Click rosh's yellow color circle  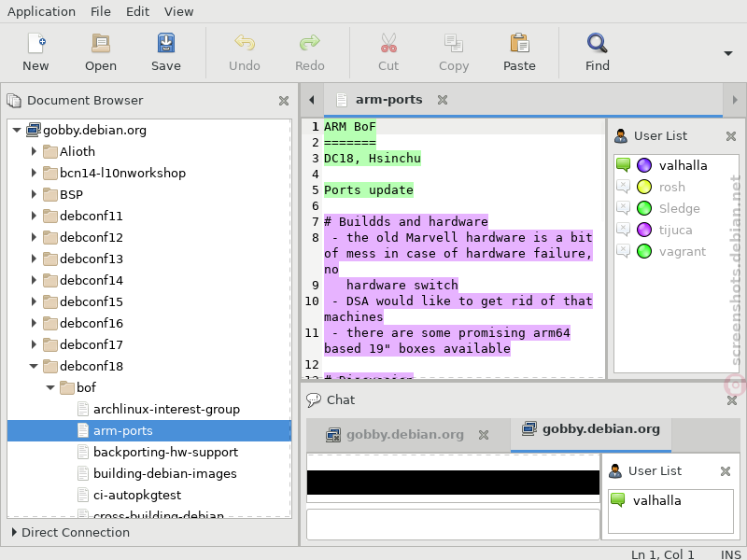tap(644, 187)
